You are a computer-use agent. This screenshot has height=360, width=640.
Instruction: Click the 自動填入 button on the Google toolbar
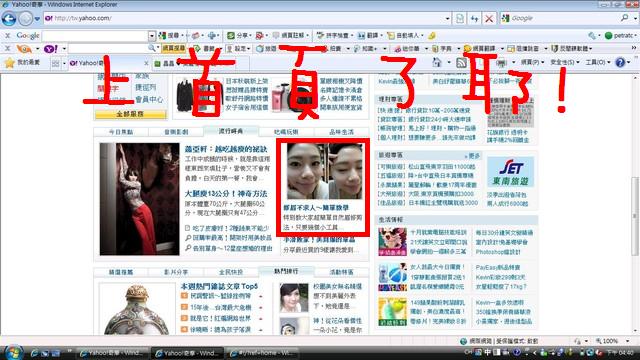[405, 36]
